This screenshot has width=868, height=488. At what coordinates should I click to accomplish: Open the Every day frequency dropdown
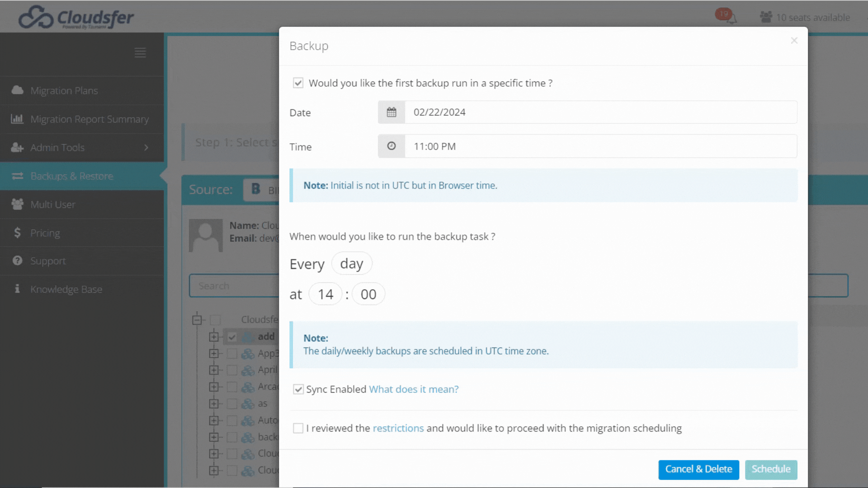click(352, 263)
